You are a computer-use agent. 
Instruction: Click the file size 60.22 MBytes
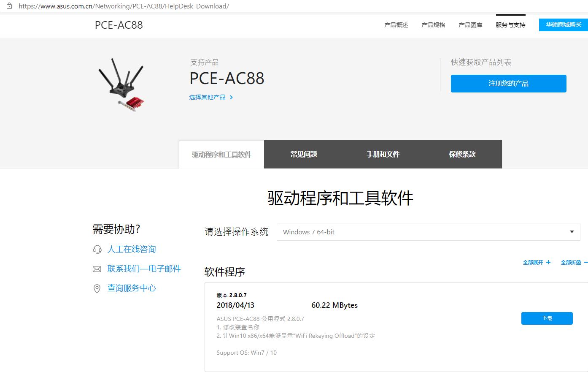pyautogui.click(x=334, y=305)
